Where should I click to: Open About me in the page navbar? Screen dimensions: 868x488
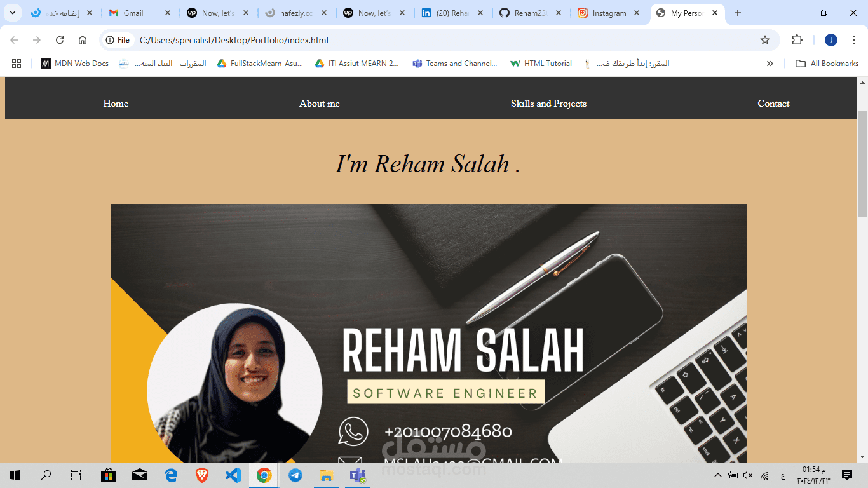(x=320, y=104)
